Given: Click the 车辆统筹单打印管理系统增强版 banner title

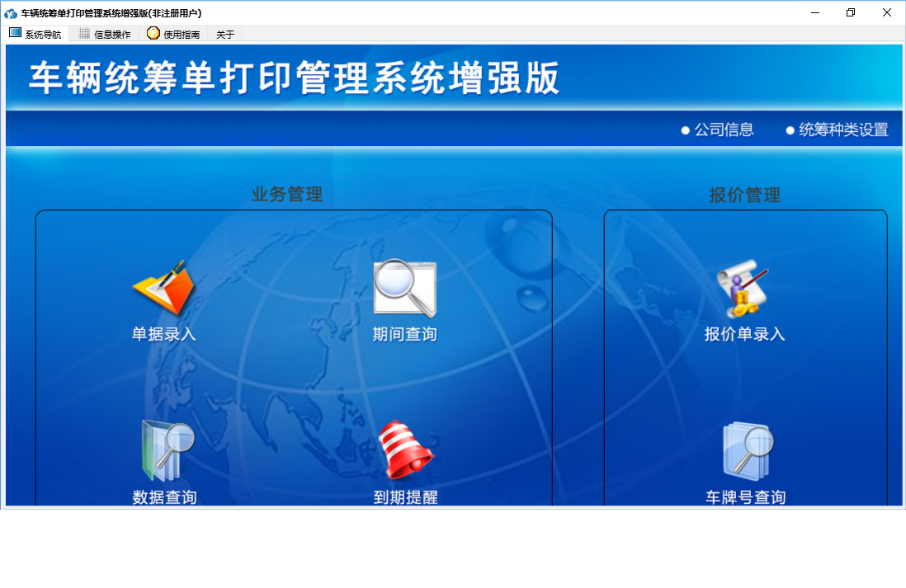Looking at the screenshot, I should point(295,78).
